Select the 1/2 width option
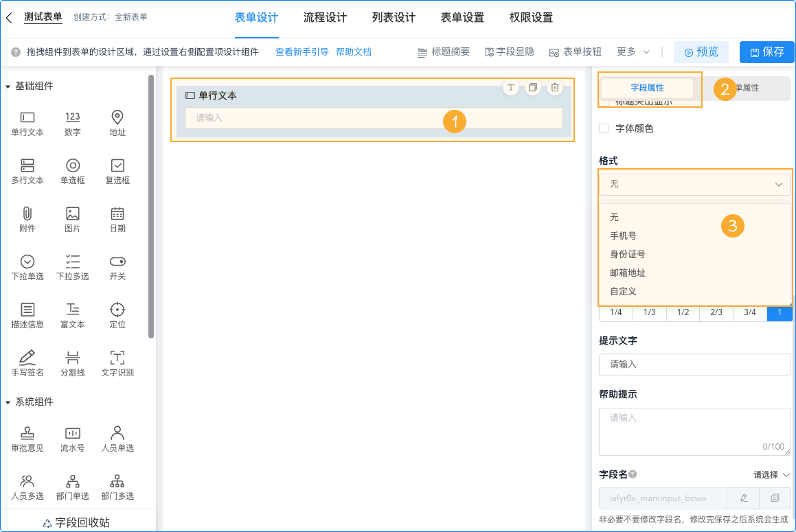The image size is (796, 532). [683, 312]
